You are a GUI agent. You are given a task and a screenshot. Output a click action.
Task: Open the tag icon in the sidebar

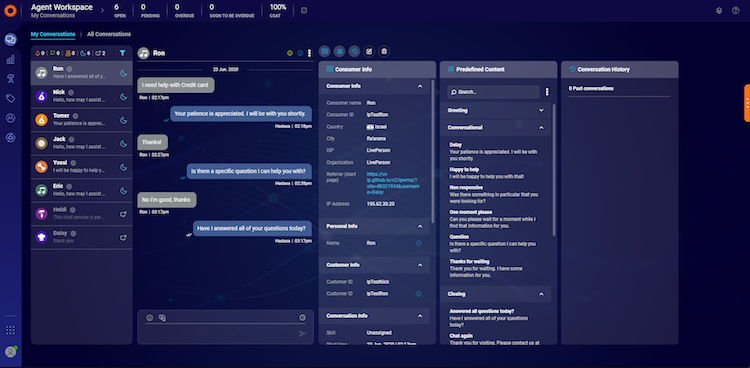pos(11,98)
